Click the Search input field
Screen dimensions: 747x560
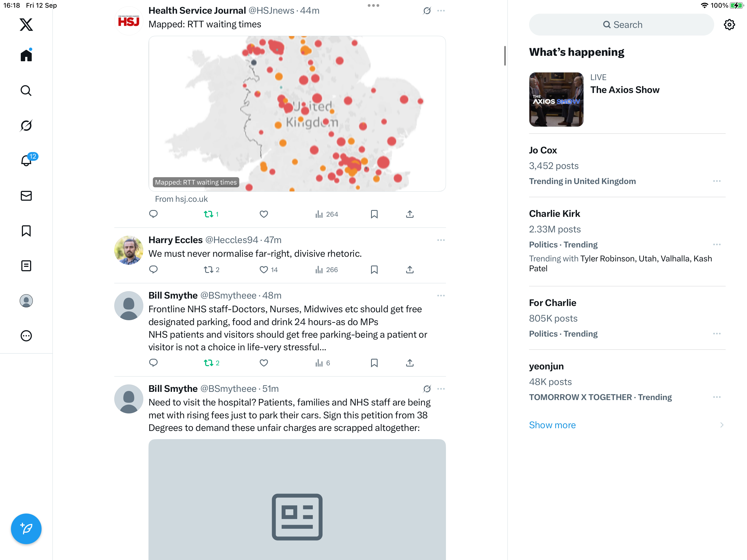(621, 25)
